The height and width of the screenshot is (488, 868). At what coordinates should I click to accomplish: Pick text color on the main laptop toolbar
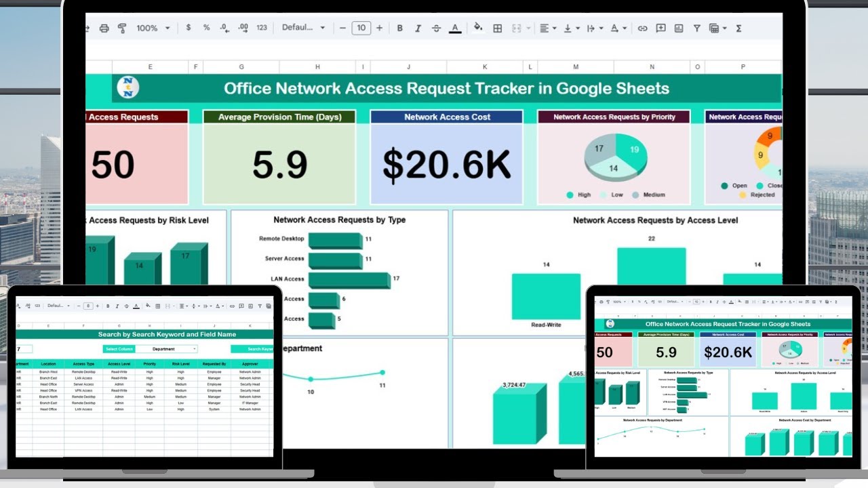[x=455, y=28]
